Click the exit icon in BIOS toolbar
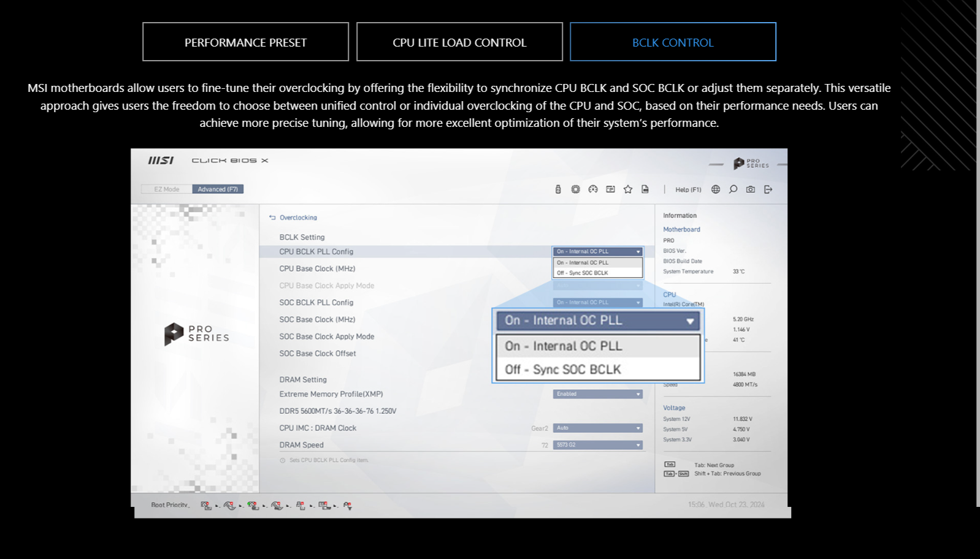 pyautogui.click(x=768, y=189)
